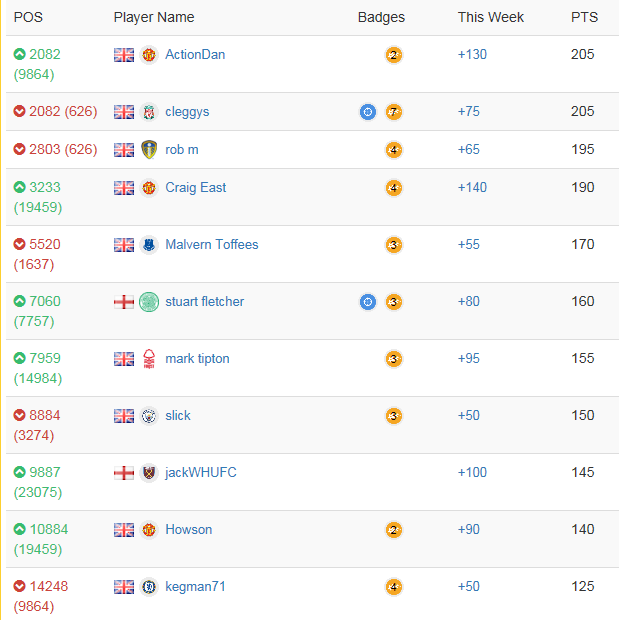Click the UK flag beside kegman71
The height and width of the screenshot is (620, 619).
[x=124, y=587]
